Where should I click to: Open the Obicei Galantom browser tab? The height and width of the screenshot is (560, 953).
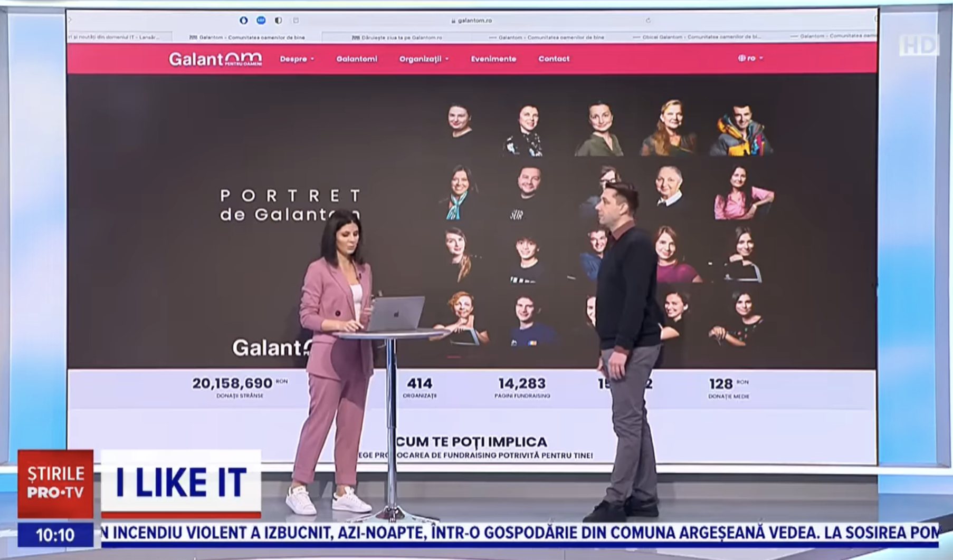[x=697, y=37]
